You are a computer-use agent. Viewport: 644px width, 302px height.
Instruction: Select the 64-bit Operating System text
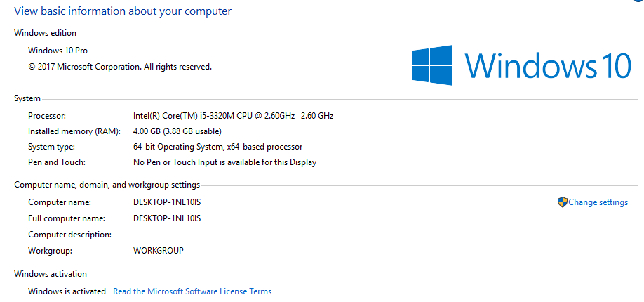(218, 147)
